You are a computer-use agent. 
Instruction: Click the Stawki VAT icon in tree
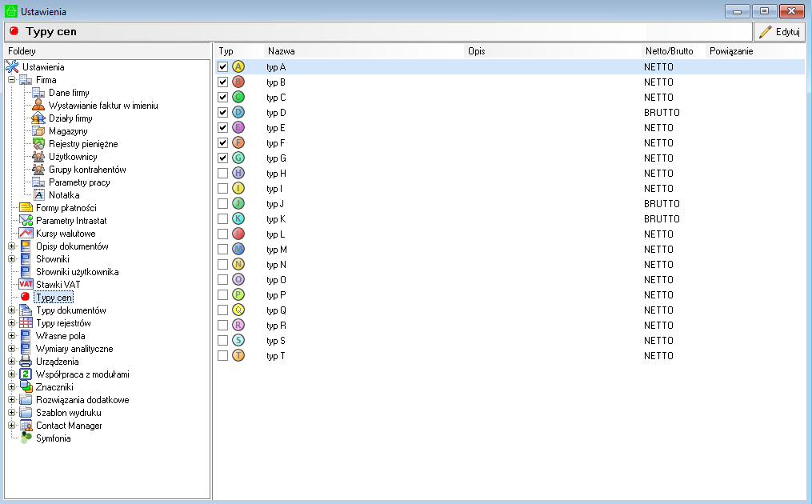click(26, 285)
